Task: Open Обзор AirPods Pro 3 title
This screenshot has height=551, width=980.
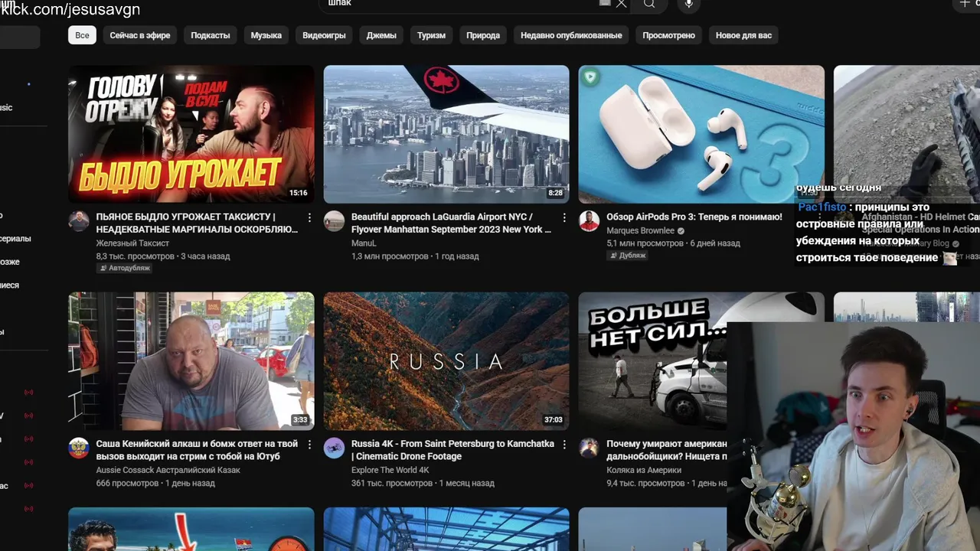Action: point(694,217)
